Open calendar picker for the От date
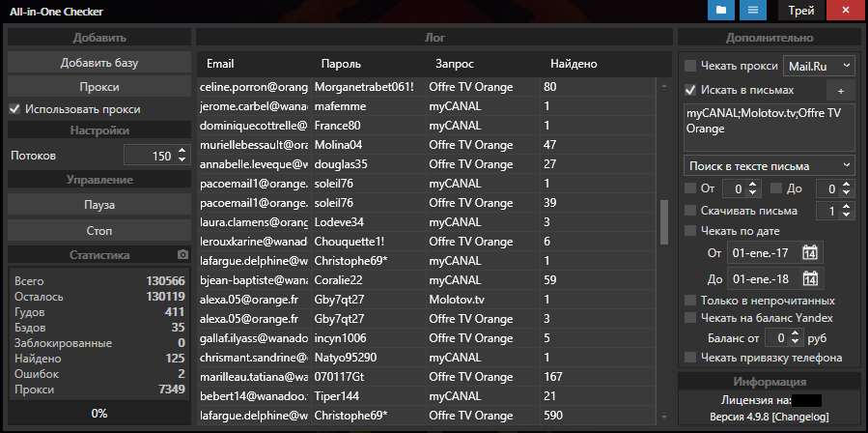Viewport: 868px width, 433px height. (810, 253)
